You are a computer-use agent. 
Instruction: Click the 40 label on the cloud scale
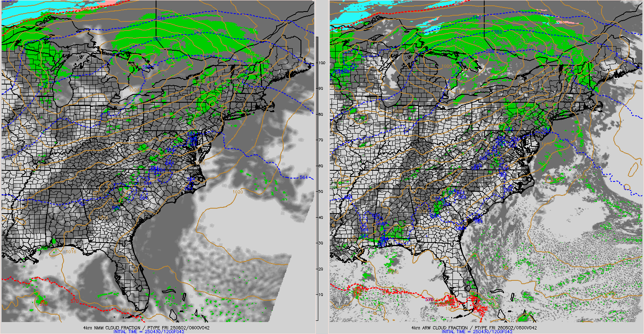322,217
